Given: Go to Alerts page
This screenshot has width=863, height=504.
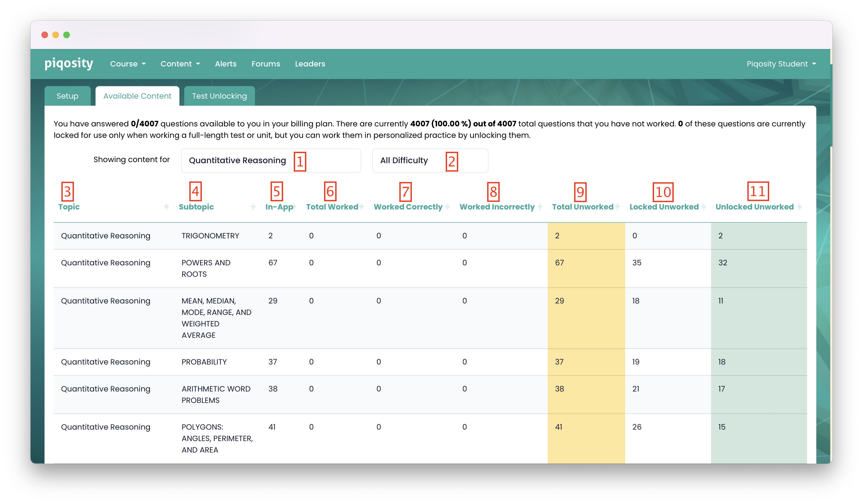Looking at the screenshot, I should point(226,64).
